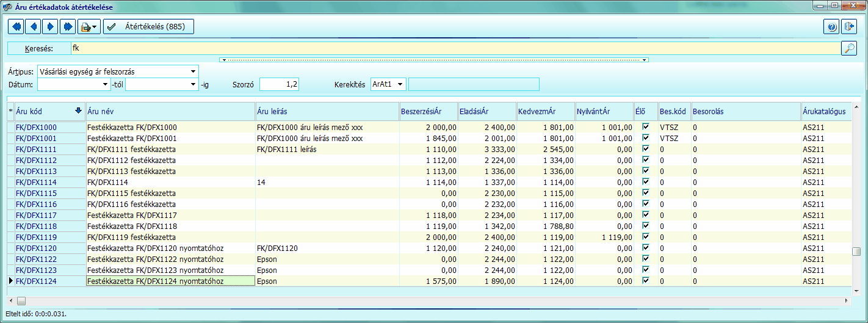Image resolution: width=868 pixels, height=323 pixels.
Task: Toggle Élő checkbox for FK/DFX1111
Action: click(x=646, y=149)
